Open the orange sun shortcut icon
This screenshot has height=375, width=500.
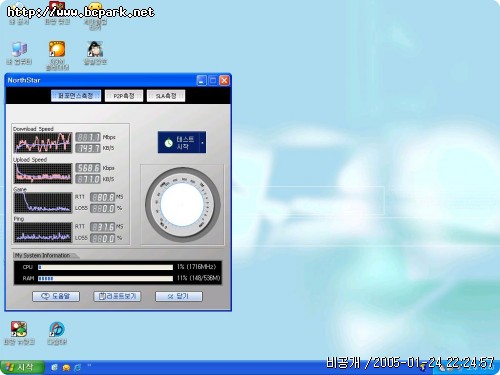[57, 49]
